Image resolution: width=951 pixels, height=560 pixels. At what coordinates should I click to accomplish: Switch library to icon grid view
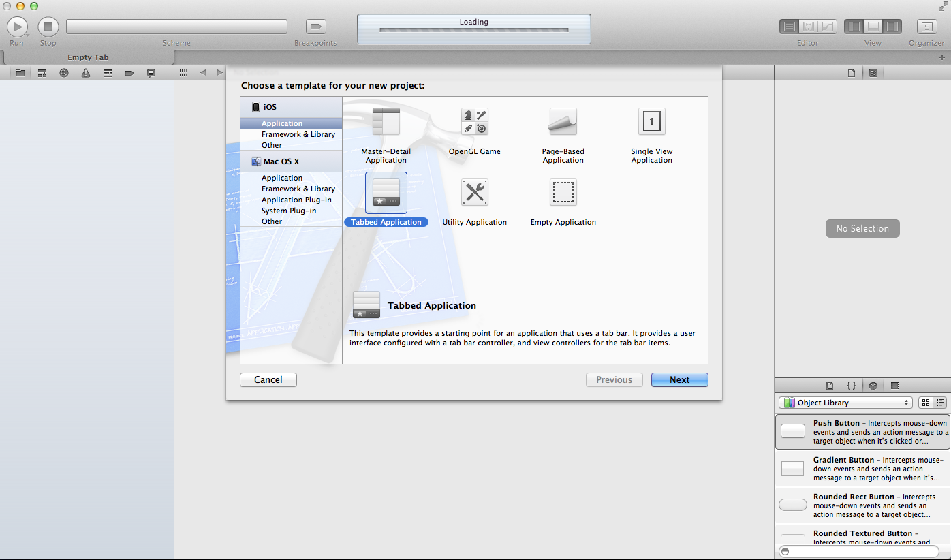(926, 403)
